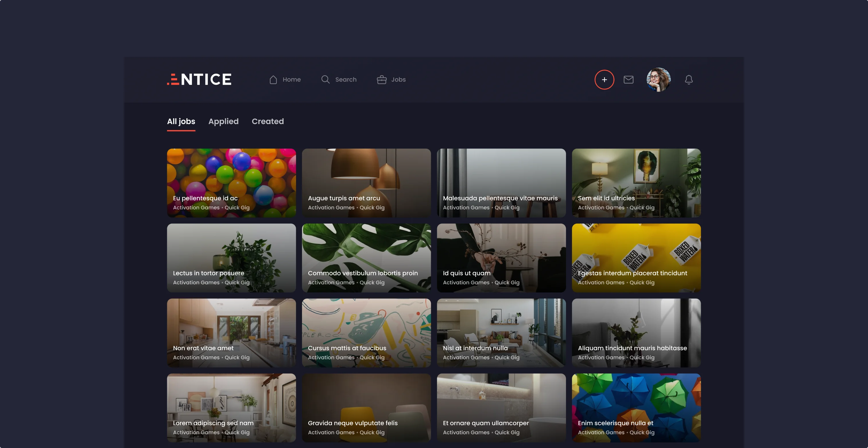Switch to the Applied tab
Viewport: 868px width, 448px height.
click(x=223, y=121)
